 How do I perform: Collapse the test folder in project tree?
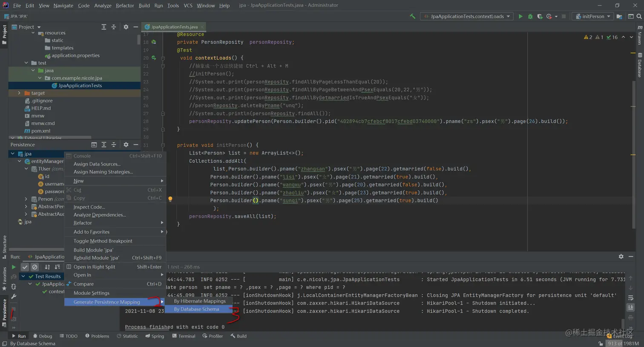pos(26,63)
